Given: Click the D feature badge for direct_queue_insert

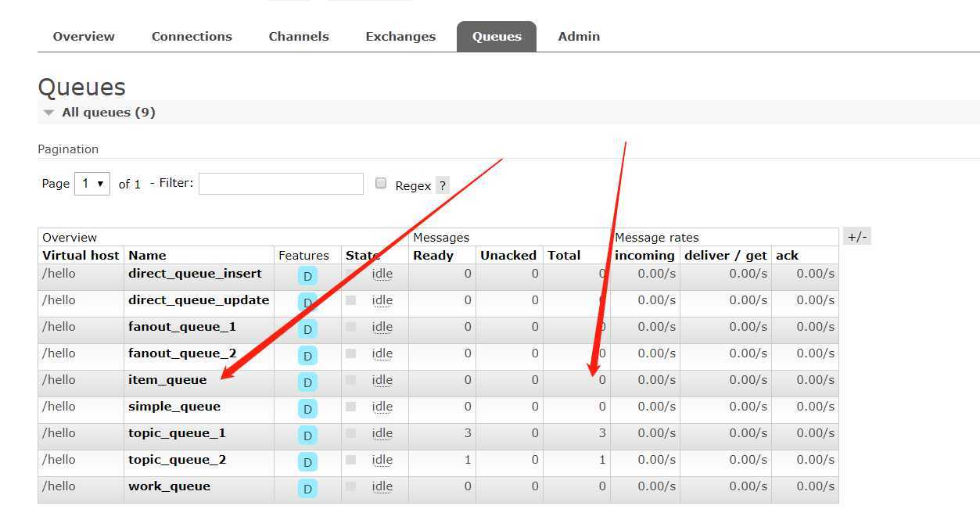Looking at the screenshot, I should tap(307, 277).
